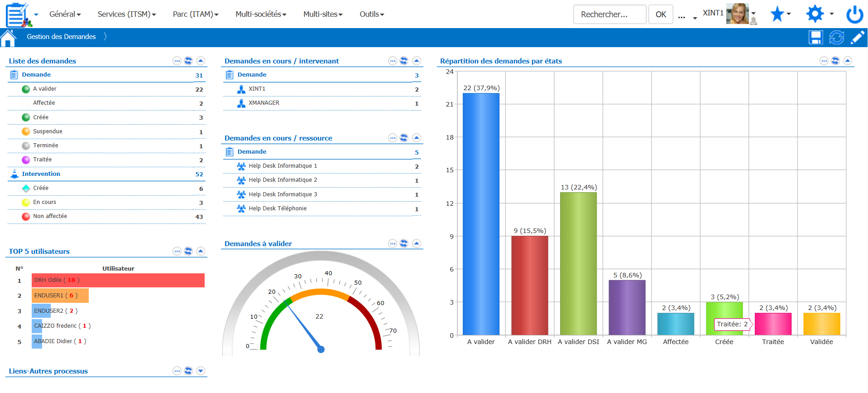Open the 'A valider' requests row
Image resolution: width=868 pixels, height=393 pixels.
[x=45, y=89]
